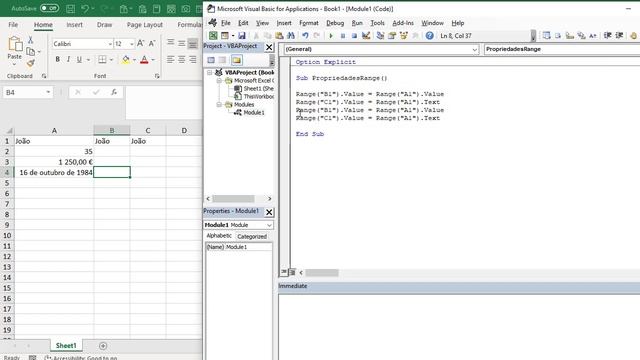This screenshot has height=360, width=640.
Task: Toggle Design Mode icon in VBA toolbar
Action: (x=366, y=36)
